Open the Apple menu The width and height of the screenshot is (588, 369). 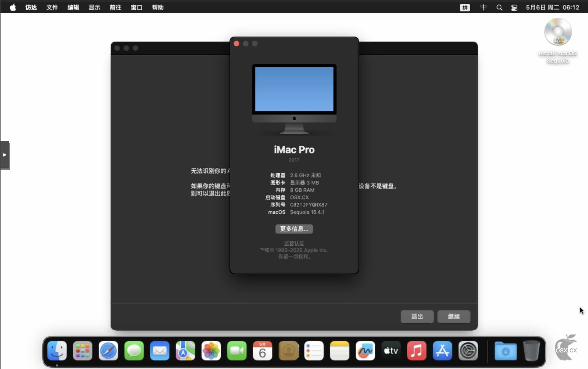click(13, 7)
